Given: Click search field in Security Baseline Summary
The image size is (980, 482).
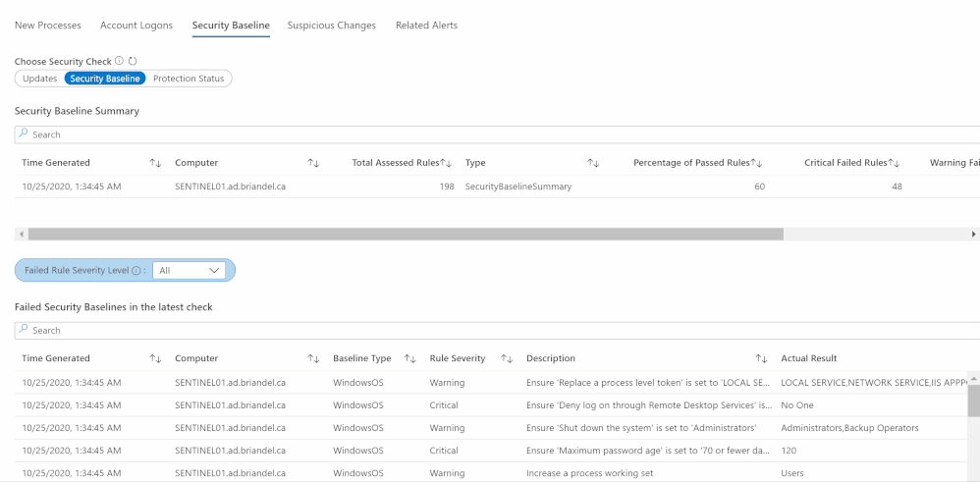Looking at the screenshot, I should point(497,134).
